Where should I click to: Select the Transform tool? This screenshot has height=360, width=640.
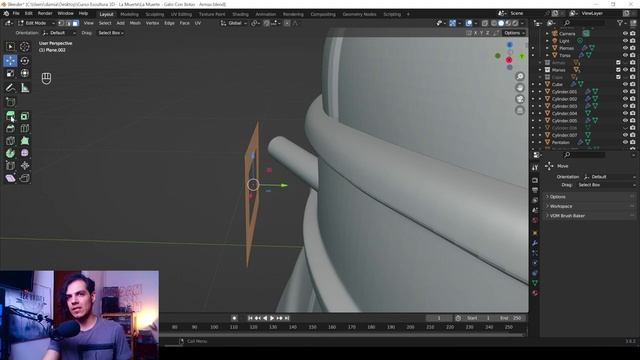[x=24, y=73]
